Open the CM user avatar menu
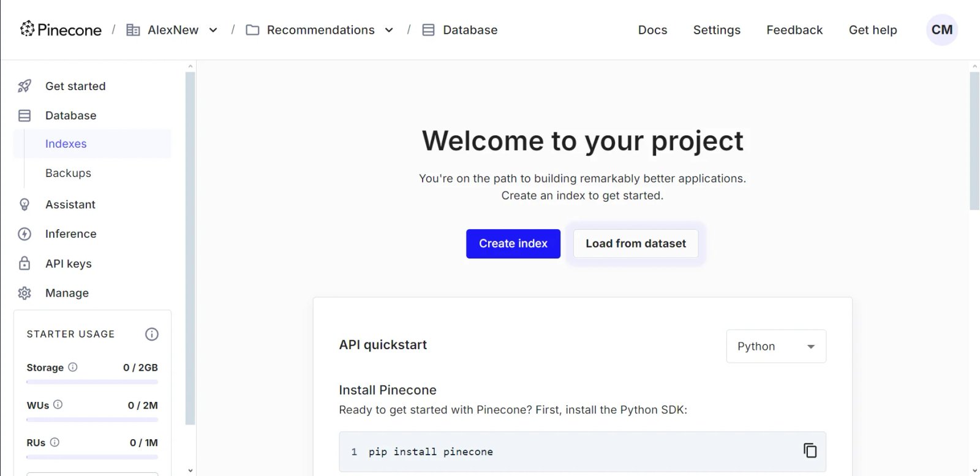This screenshot has height=476, width=980. point(942,30)
